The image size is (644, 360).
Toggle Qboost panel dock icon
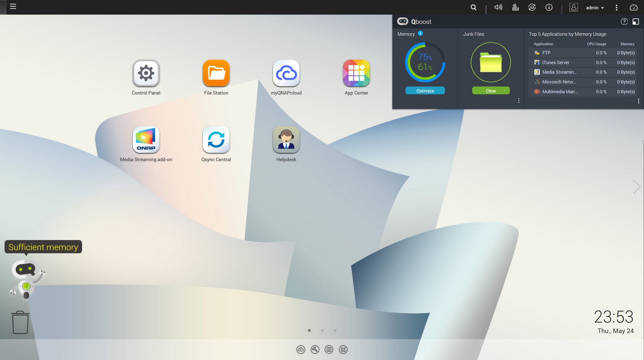[636, 22]
